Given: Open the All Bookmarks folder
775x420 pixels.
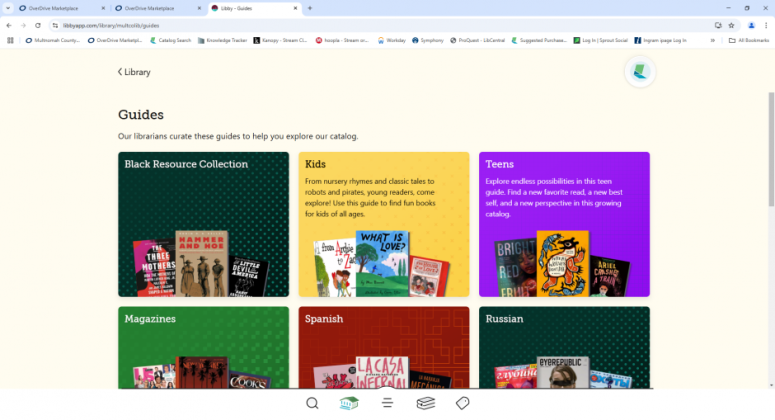Looking at the screenshot, I should click(x=749, y=41).
